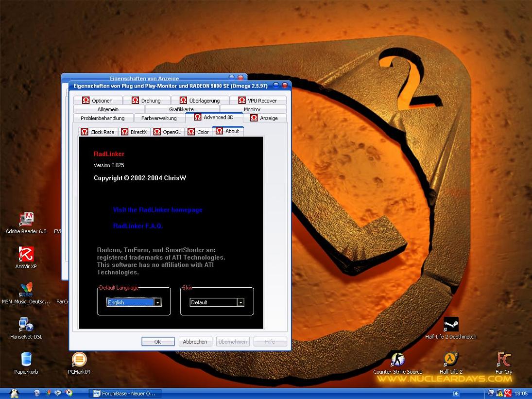This screenshot has height=399, width=532.
Task: Expand the Default Language dropdown arrow
Action: 157,302
